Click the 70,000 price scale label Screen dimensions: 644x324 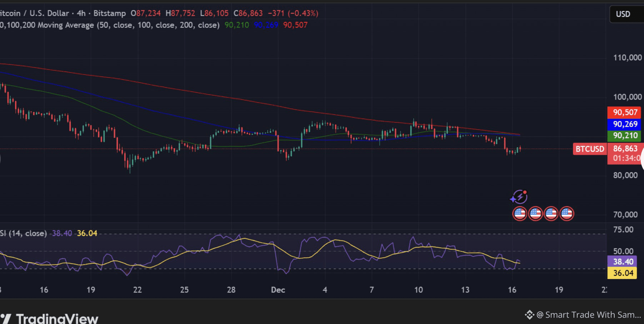tap(625, 214)
